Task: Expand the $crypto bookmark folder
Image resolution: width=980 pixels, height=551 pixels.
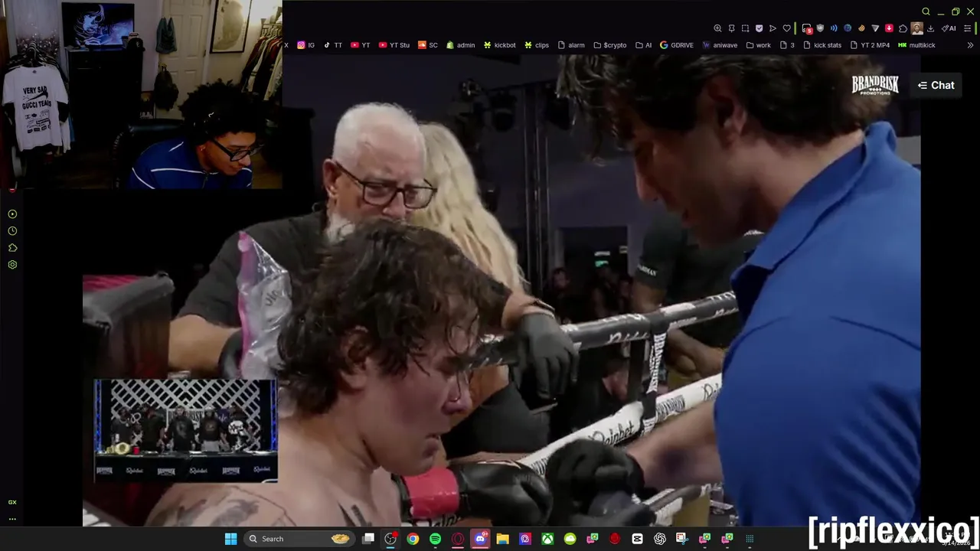Action: click(609, 45)
